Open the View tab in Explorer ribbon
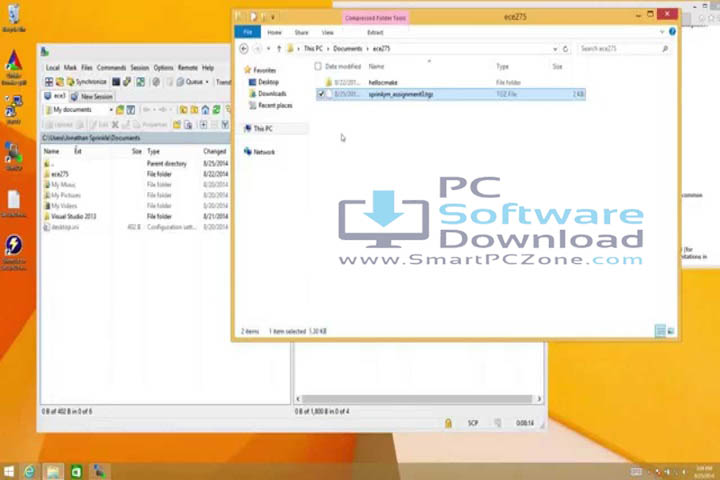 [x=327, y=33]
